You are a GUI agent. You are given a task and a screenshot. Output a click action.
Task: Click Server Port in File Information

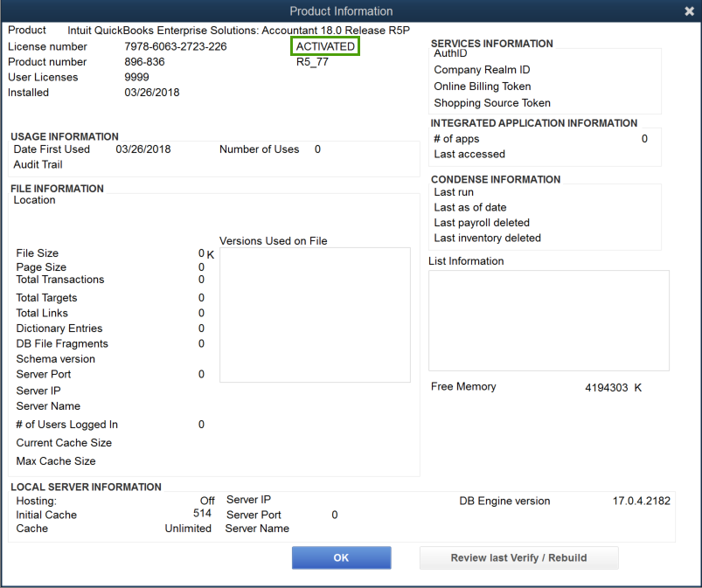coord(44,374)
